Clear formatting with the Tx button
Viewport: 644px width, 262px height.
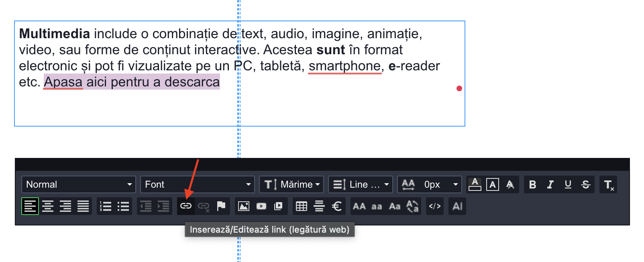608,184
